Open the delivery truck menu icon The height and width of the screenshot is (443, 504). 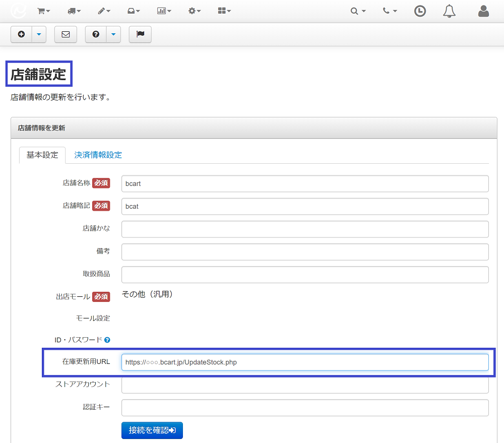click(x=74, y=11)
